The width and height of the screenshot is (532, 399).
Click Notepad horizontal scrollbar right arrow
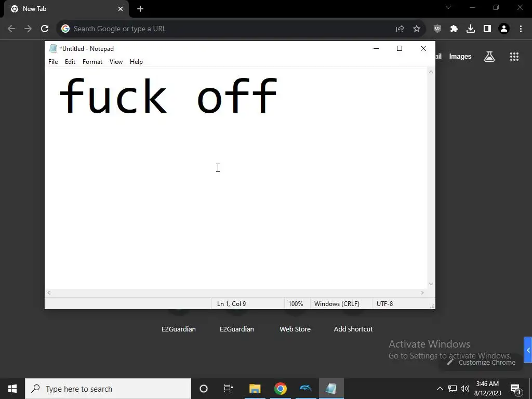click(422, 292)
